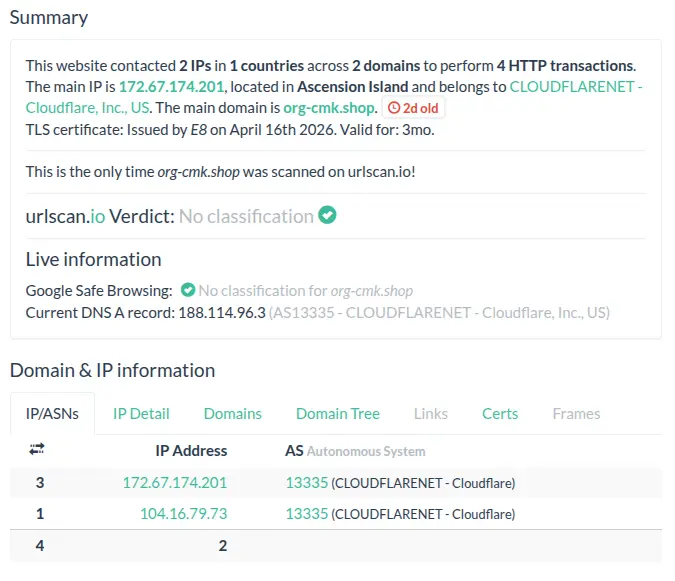
Task: Click the transfer arrows column icon
Action: click(38, 450)
